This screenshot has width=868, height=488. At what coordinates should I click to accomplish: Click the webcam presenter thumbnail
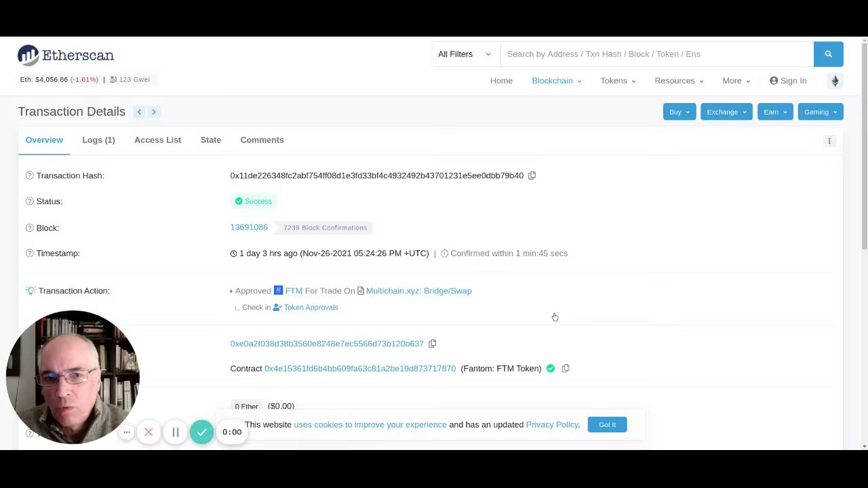click(73, 377)
